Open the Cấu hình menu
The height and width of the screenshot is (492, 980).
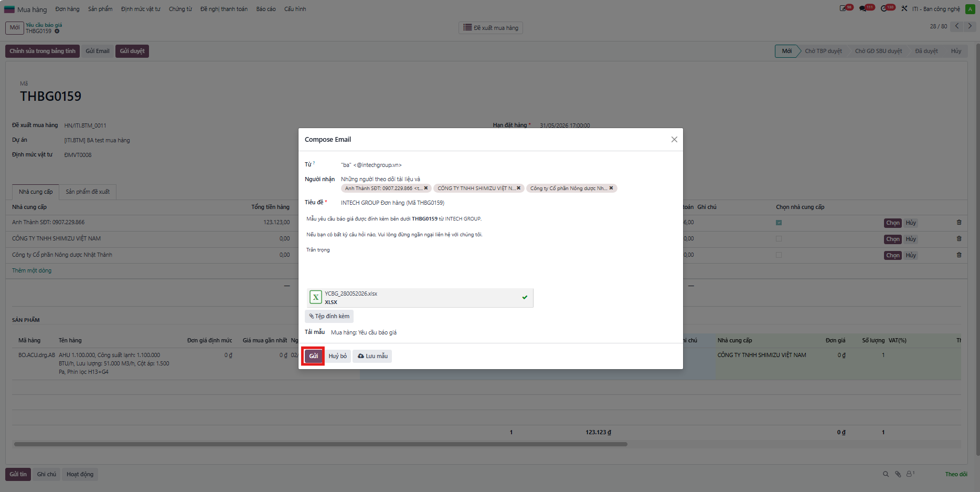pyautogui.click(x=295, y=9)
